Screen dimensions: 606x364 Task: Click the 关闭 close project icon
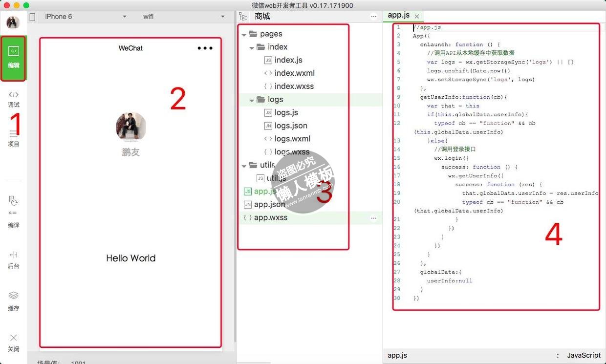[14, 343]
